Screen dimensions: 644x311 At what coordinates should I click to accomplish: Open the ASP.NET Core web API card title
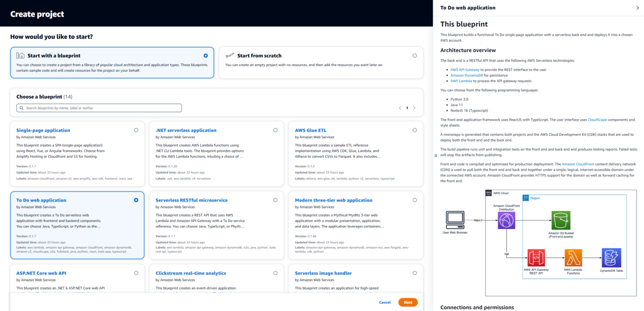coord(41,273)
